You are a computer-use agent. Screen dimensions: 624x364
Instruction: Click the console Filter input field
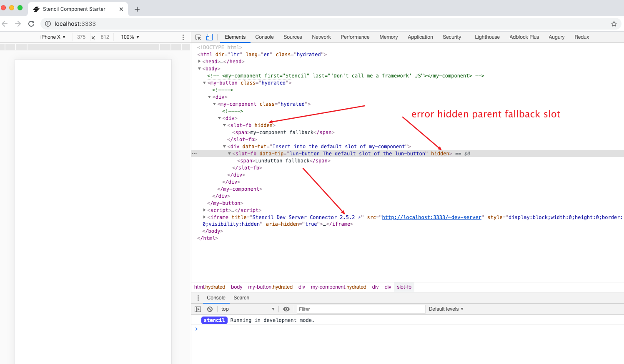[x=361, y=309]
